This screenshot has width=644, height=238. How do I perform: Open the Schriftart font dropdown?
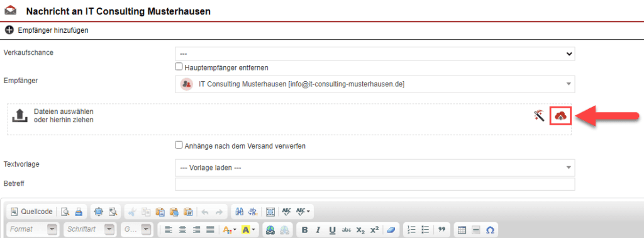pos(89,230)
